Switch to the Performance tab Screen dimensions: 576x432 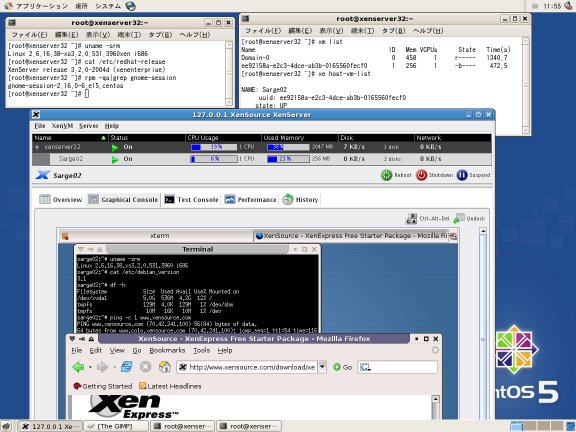251,199
